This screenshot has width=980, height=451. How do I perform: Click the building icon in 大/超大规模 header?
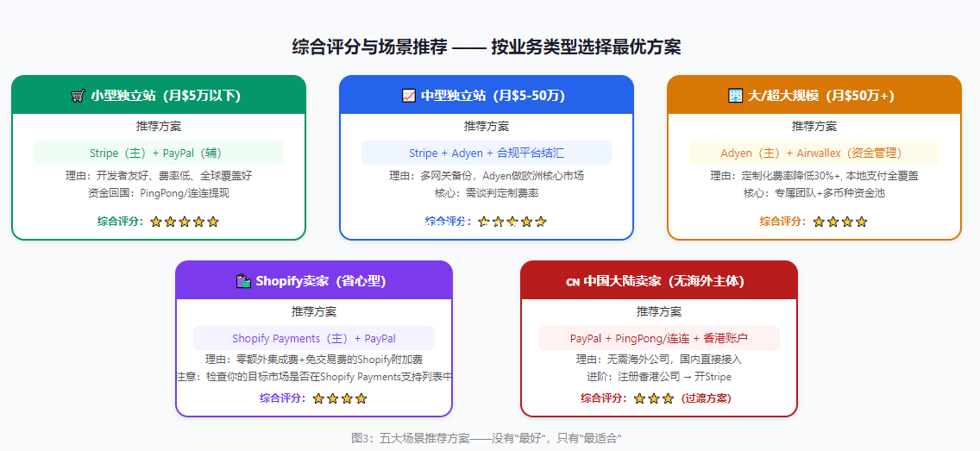click(736, 96)
